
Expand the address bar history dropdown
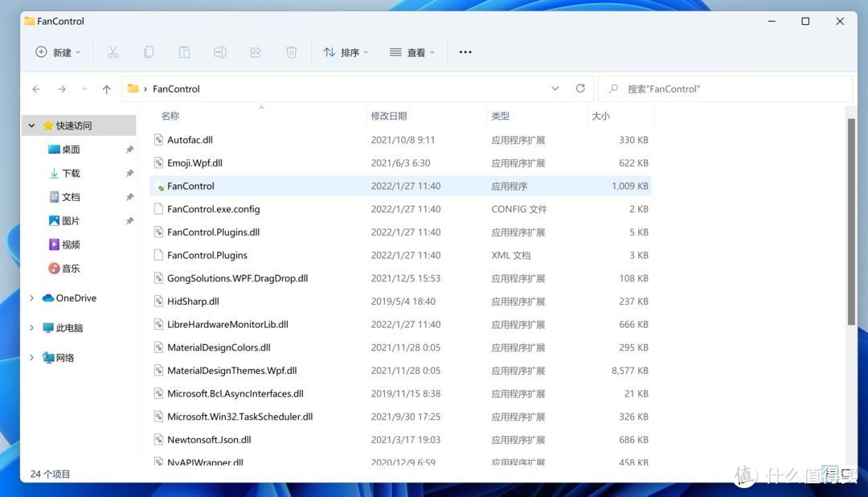pyautogui.click(x=555, y=88)
